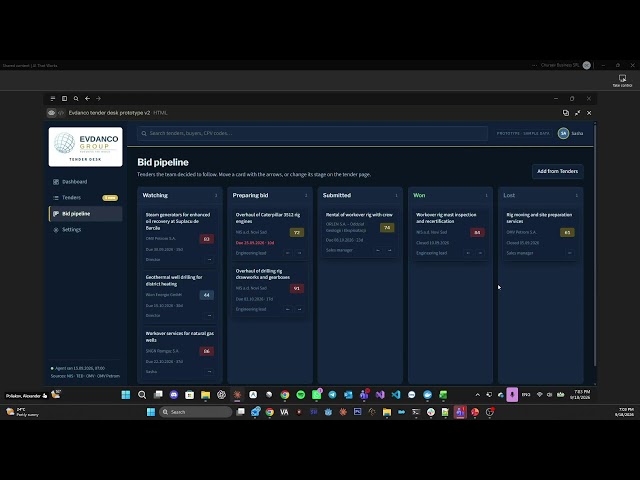Click the Add from Tenders button
The width and height of the screenshot is (640, 480).
coord(558,171)
